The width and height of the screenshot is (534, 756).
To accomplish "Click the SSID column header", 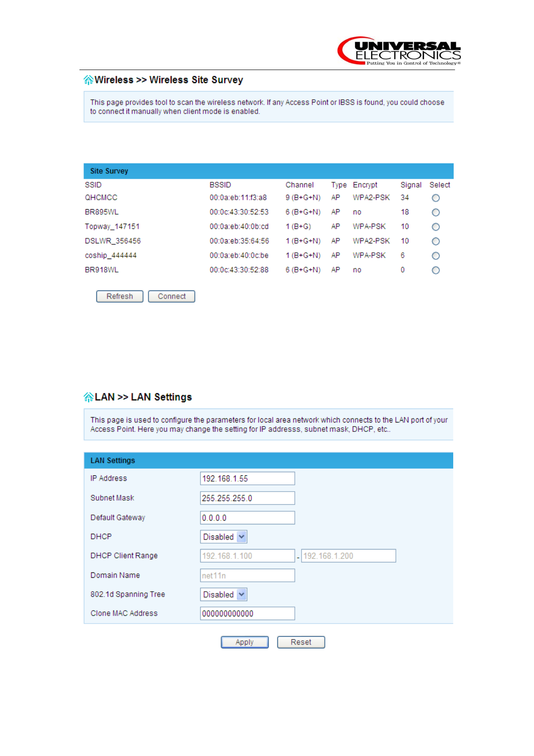I will click(x=93, y=185).
